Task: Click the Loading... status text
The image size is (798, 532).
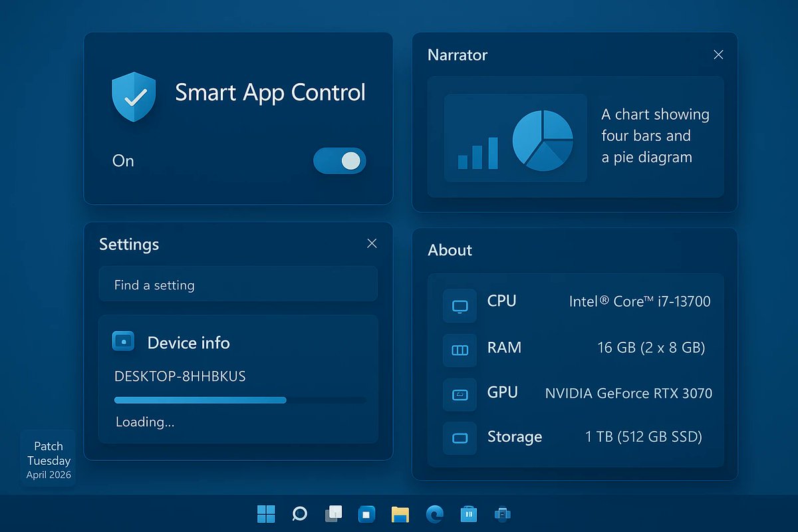Action: (x=145, y=422)
